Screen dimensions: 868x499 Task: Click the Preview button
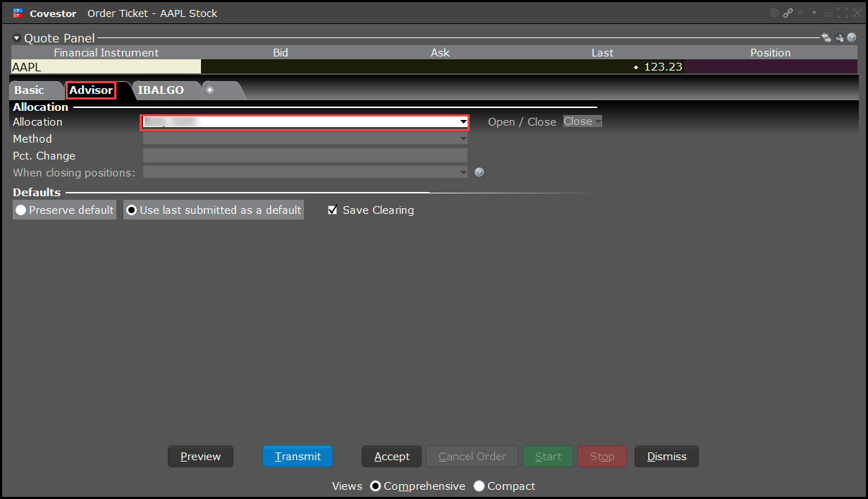tap(200, 456)
